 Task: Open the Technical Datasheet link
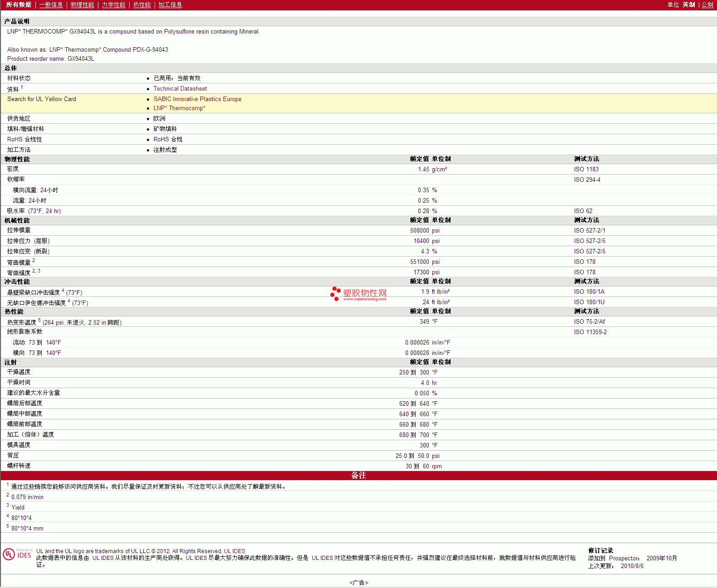[180, 89]
